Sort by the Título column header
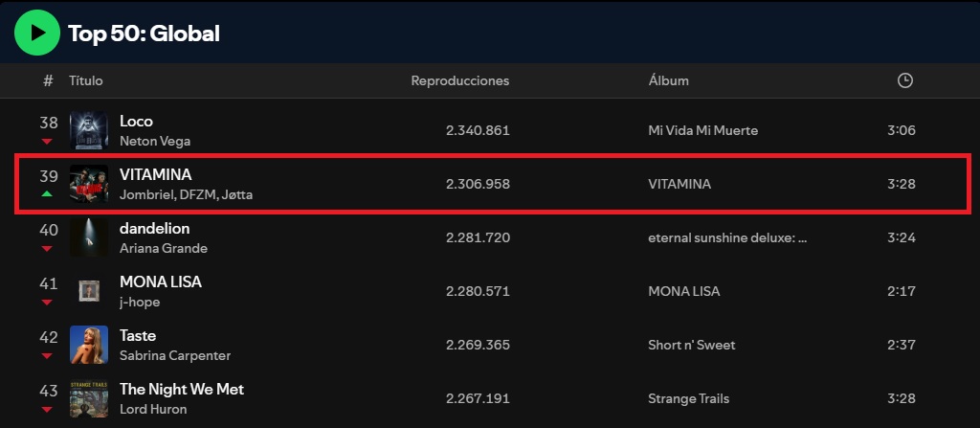Image resolution: width=980 pixels, height=428 pixels. 85,80
